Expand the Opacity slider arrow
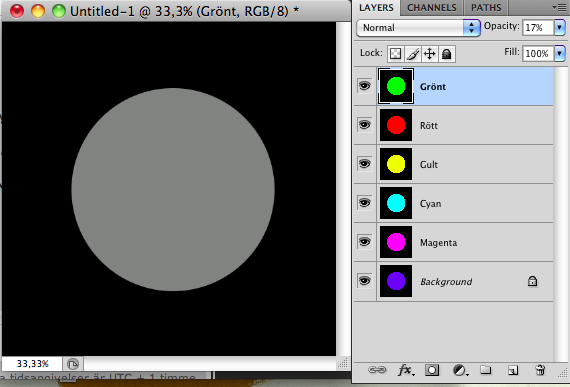570x387 pixels. click(559, 27)
